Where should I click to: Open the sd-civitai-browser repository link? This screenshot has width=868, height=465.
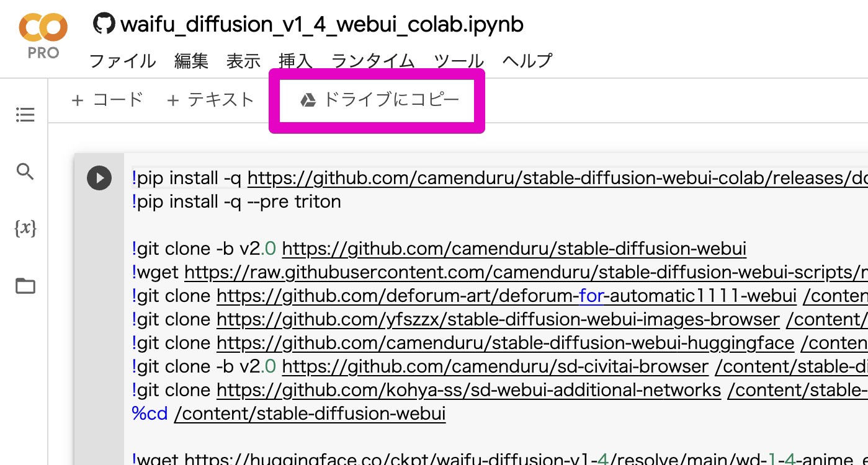pos(494,366)
